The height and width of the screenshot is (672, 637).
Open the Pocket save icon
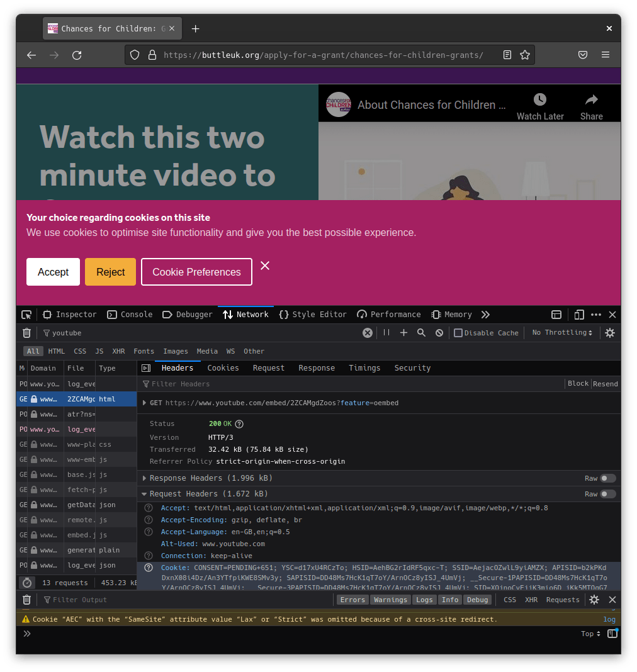click(x=583, y=55)
